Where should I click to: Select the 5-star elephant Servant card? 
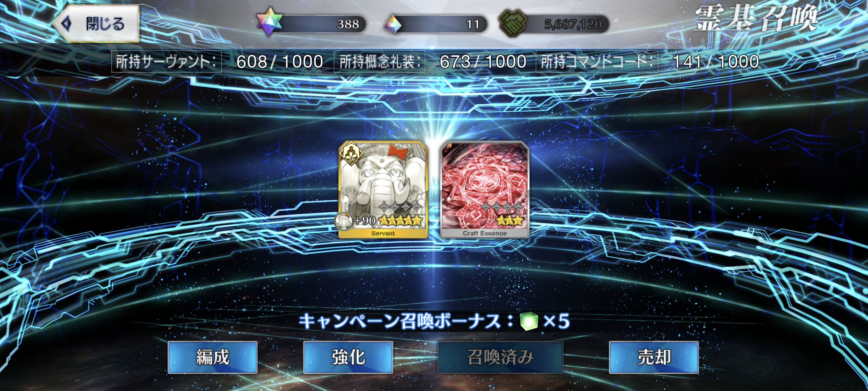[383, 190]
